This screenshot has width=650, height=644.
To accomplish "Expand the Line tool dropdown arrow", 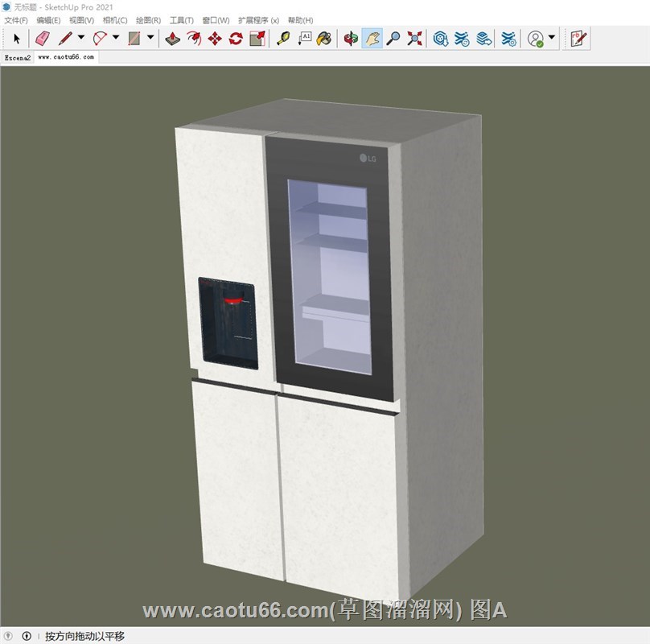I will (x=80, y=38).
